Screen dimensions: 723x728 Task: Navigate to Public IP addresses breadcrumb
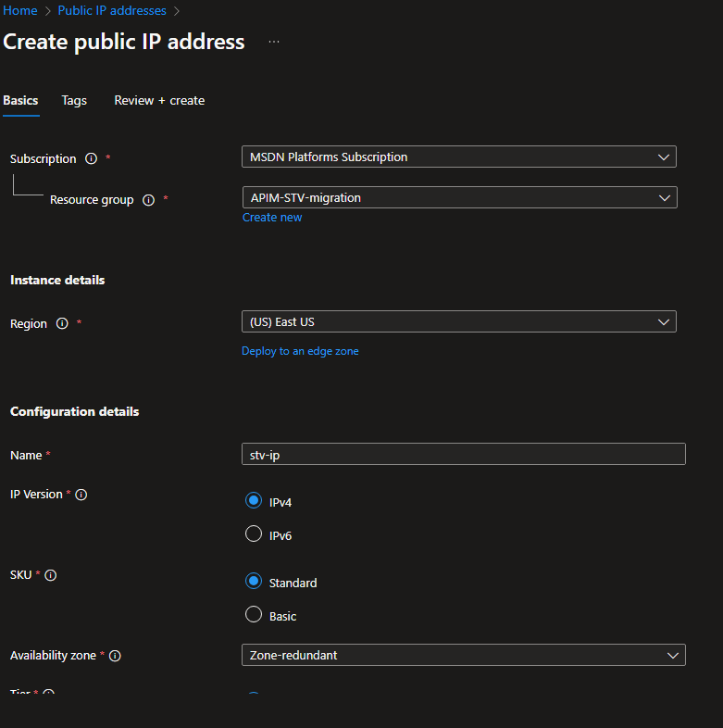(112, 10)
